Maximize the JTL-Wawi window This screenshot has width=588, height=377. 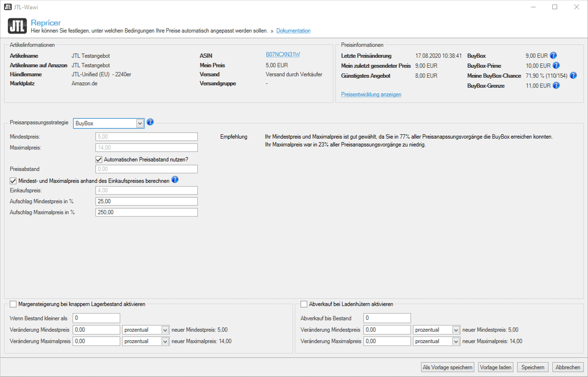click(555, 7)
